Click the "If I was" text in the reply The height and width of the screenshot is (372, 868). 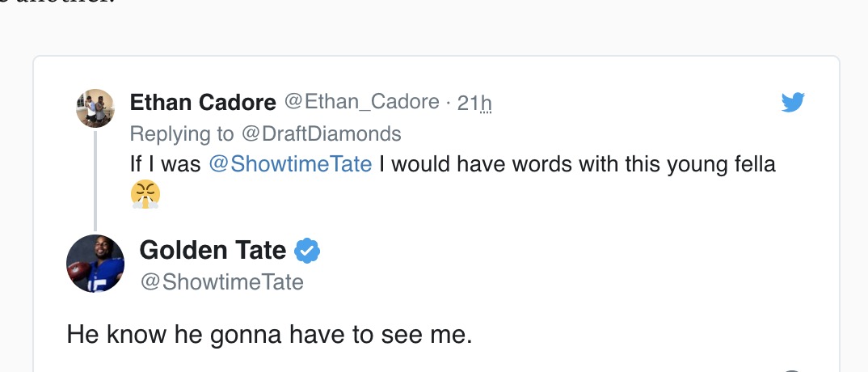click(x=166, y=164)
